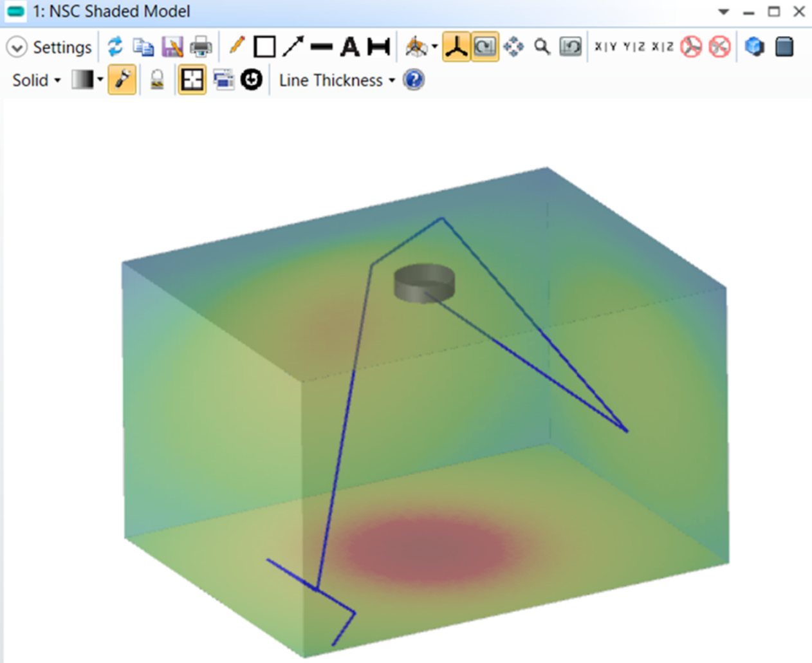Viewport: 812px width, 663px height.
Task: Open help with the question mark icon
Action: pos(414,80)
